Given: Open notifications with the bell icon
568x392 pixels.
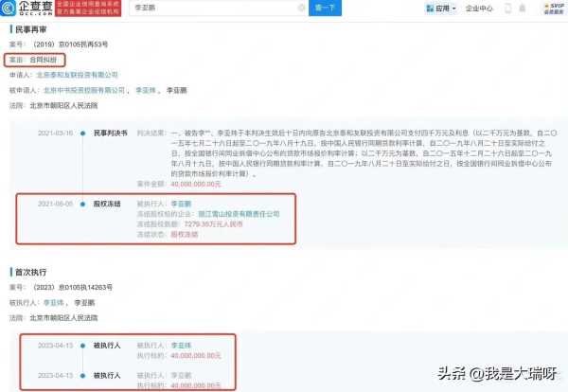Looking at the screenshot, I should [x=523, y=8].
